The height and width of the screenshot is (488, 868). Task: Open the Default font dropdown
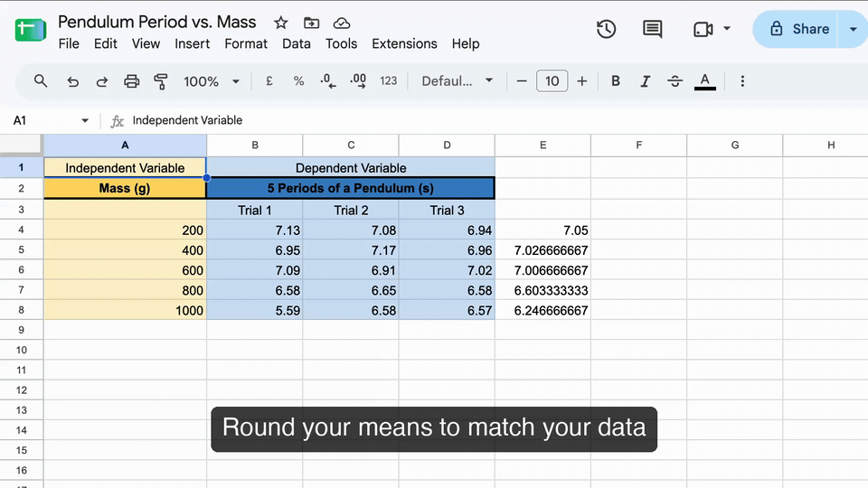coord(457,81)
